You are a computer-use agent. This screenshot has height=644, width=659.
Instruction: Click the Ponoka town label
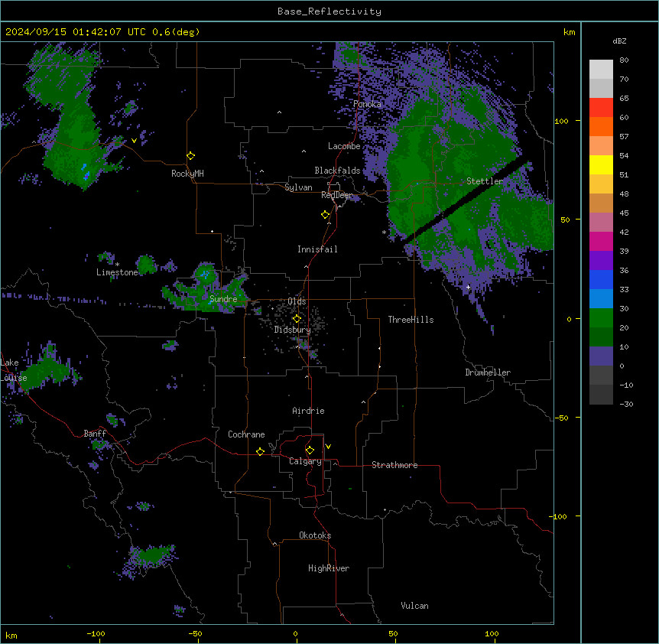(x=367, y=104)
